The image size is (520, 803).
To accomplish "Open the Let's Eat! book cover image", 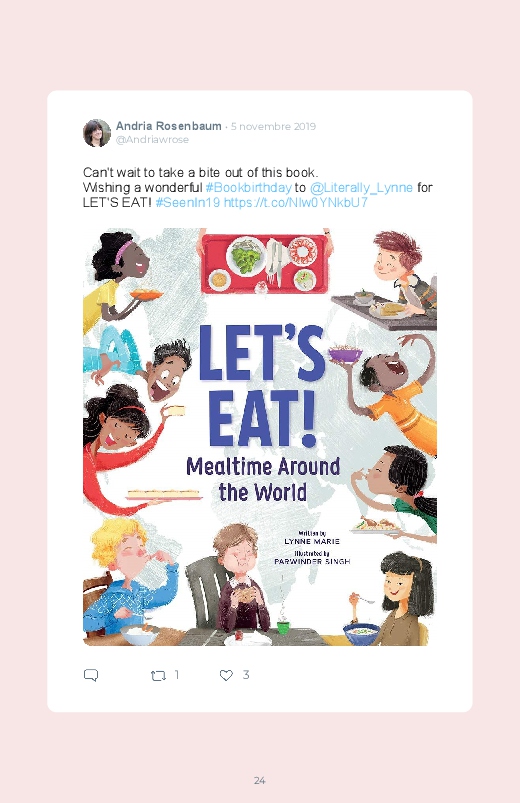I will 260,437.
